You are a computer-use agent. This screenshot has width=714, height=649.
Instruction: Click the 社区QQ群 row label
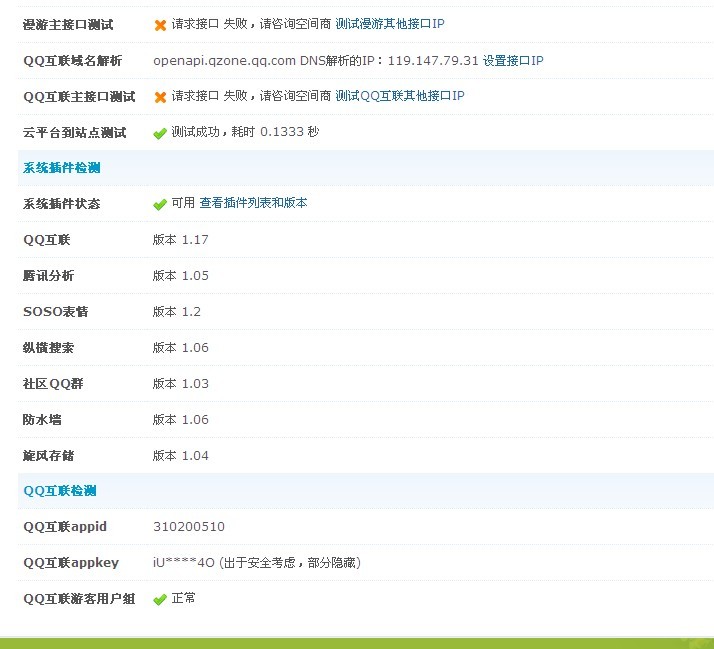click(x=53, y=383)
